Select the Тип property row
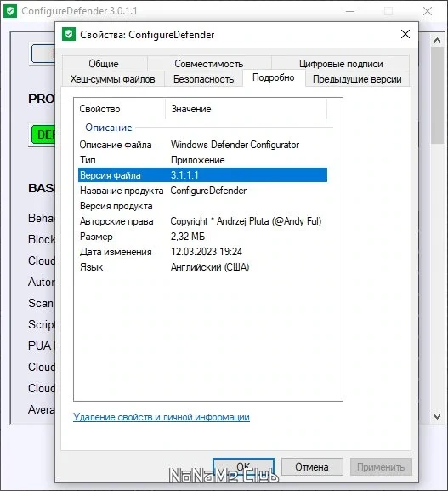The width and height of the screenshot is (448, 491). click(202, 160)
